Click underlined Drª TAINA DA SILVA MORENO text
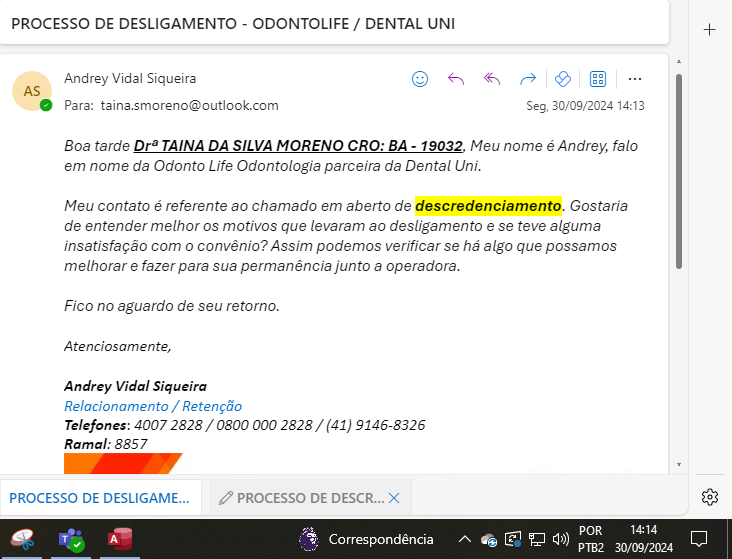The image size is (732, 559). point(298,146)
